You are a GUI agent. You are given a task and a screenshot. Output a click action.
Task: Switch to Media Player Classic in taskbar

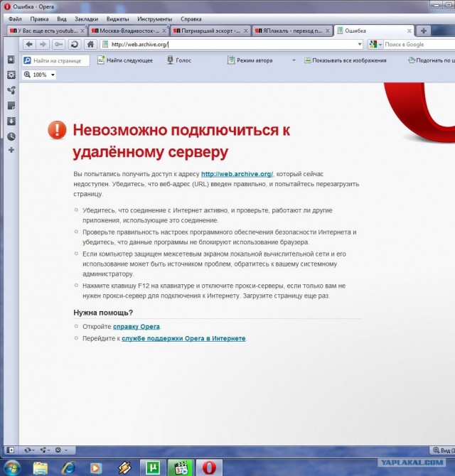(x=181, y=467)
